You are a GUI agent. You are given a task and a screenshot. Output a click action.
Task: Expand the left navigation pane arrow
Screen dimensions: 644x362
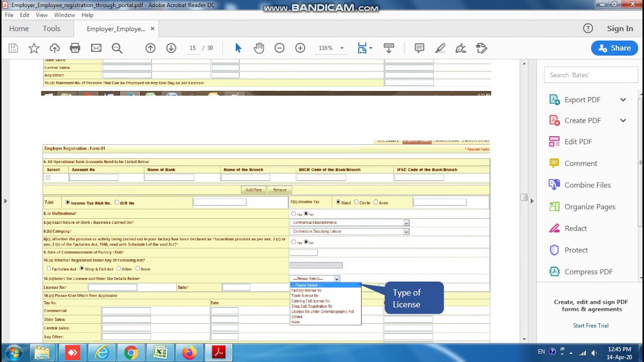[6, 201]
